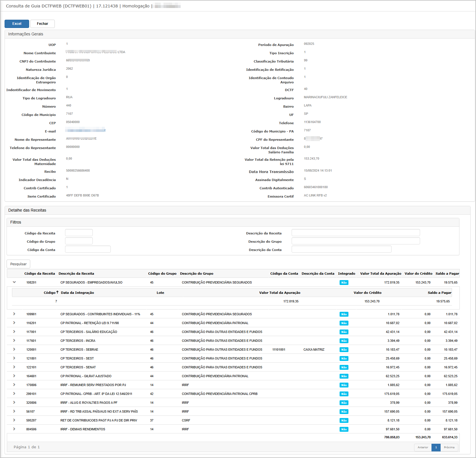Expand the 595207 CSRF row
This screenshot has height=458, width=476.
click(x=14, y=420)
